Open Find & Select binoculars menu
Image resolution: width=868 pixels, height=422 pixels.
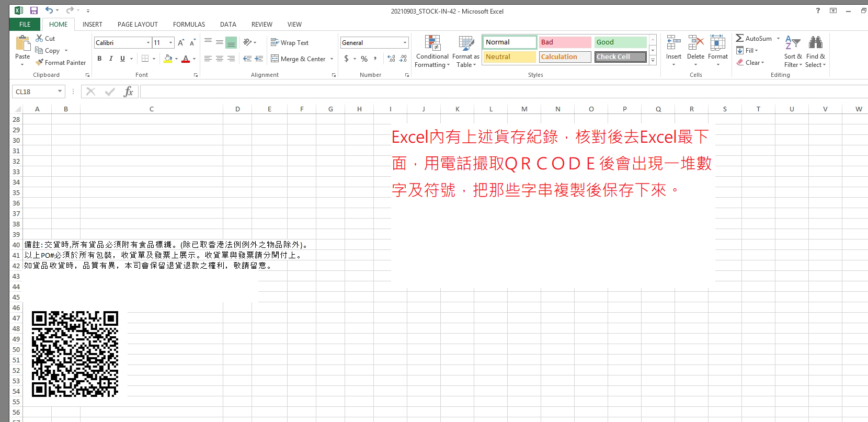point(816,51)
